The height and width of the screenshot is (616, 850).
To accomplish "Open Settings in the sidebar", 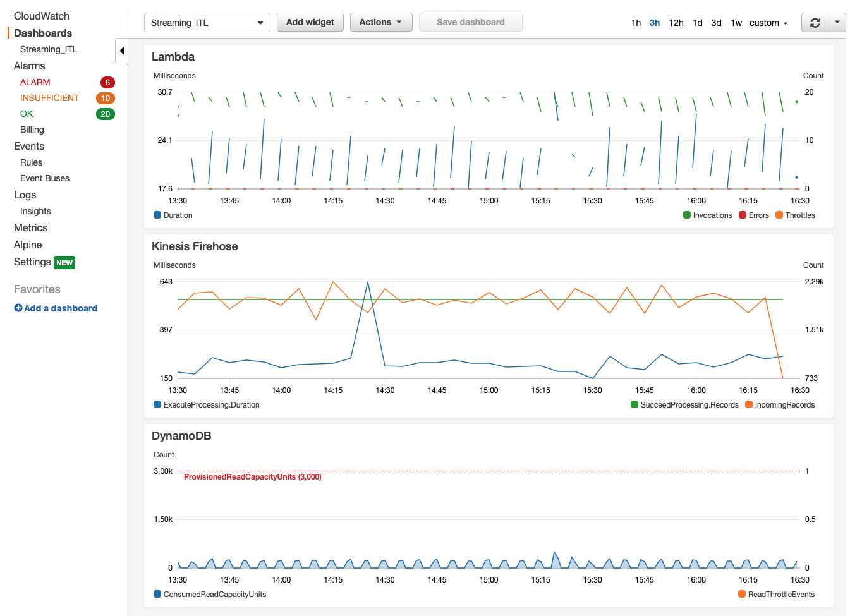I will pyautogui.click(x=32, y=262).
